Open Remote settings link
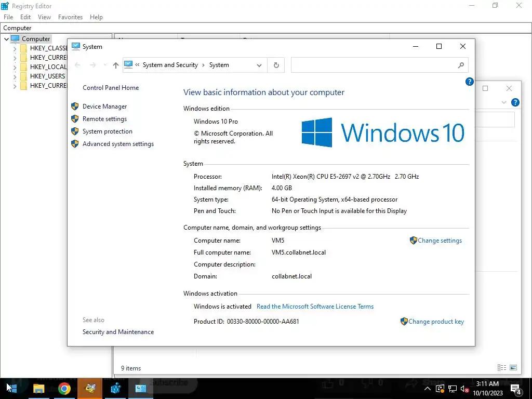 click(104, 119)
